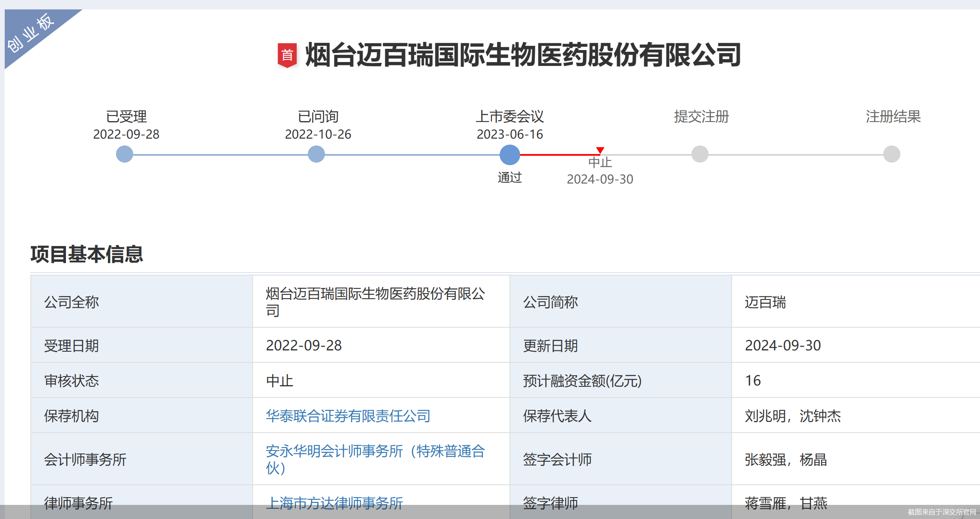Open the 上海市方达律师事务所 link

(x=334, y=503)
